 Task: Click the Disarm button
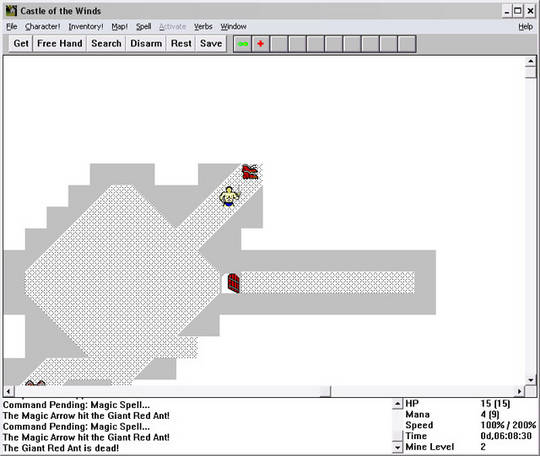[146, 44]
